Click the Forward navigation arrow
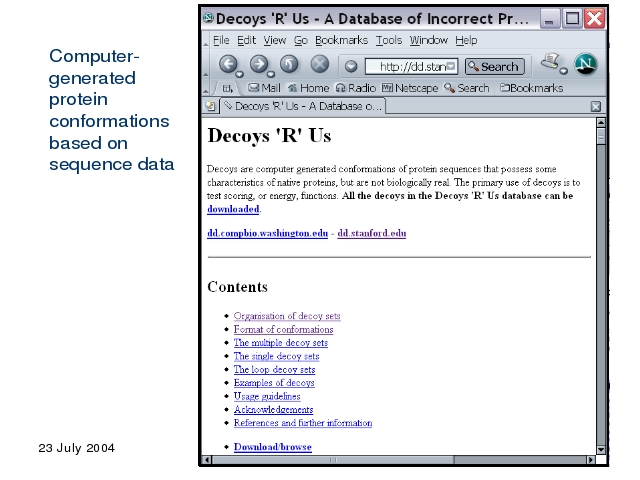The width and height of the screenshot is (640, 480). [258, 66]
